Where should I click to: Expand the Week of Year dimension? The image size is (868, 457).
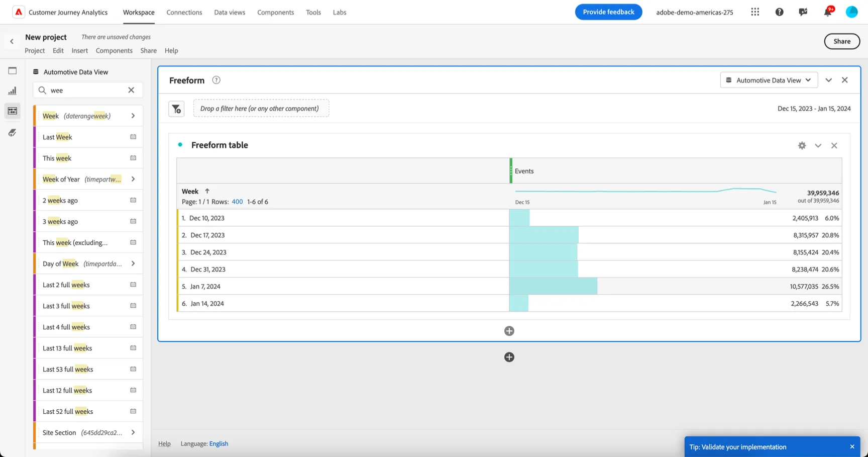(133, 179)
